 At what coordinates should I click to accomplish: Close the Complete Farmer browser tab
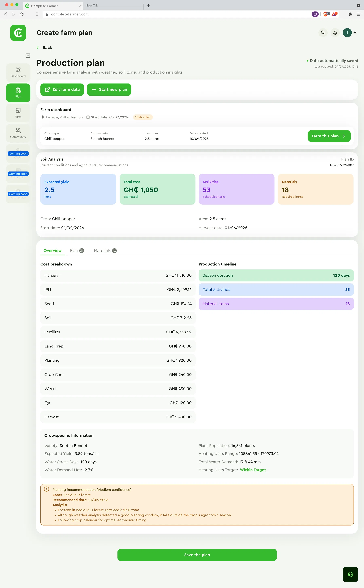[x=80, y=6]
